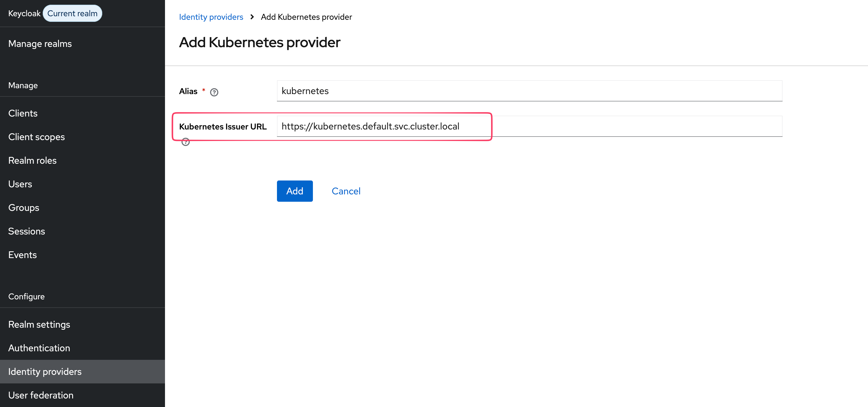Open Manage realms in sidebar
The width and height of the screenshot is (868, 407).
(40, 43)
